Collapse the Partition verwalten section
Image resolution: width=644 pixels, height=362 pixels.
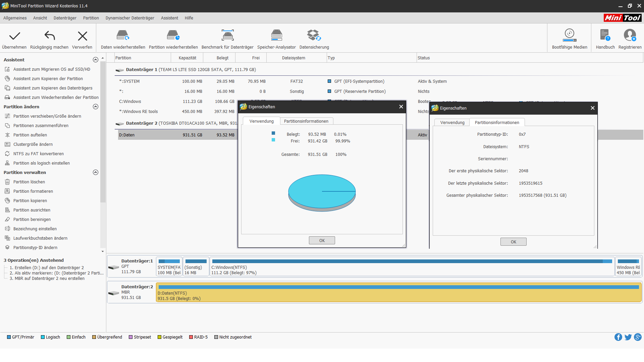click(x=96, y=172)
